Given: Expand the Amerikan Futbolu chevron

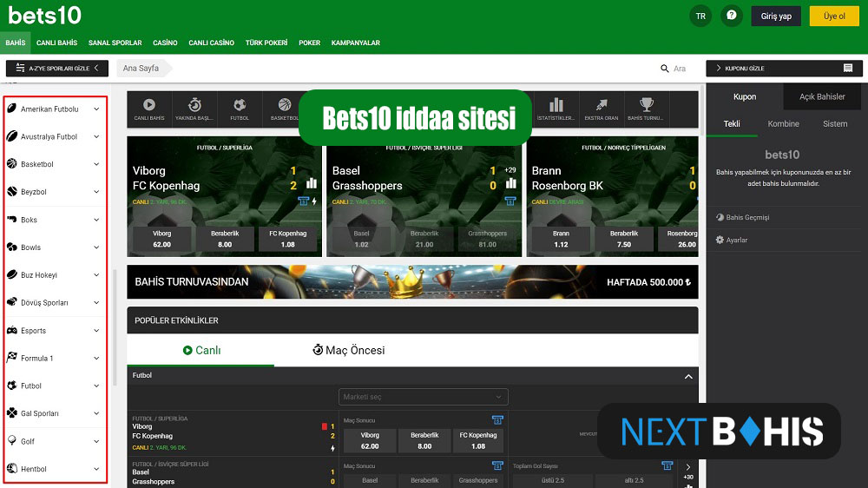Looking at the screenshot, I should click(96, 109).
